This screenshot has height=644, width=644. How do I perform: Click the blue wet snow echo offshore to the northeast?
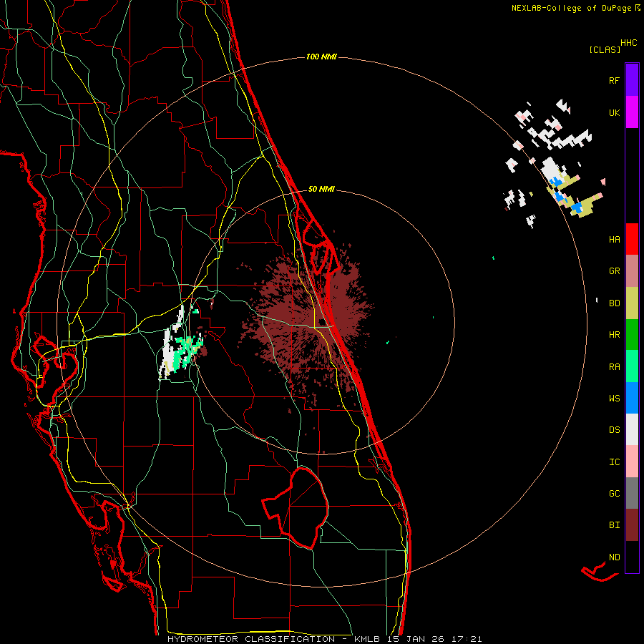tap(577, 207)
